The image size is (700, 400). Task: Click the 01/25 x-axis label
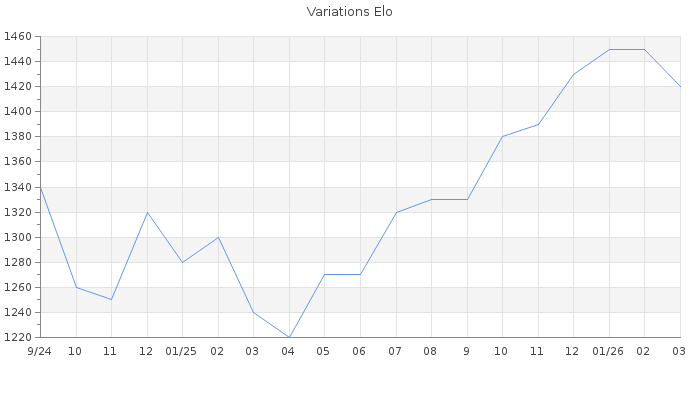point(182,352)
